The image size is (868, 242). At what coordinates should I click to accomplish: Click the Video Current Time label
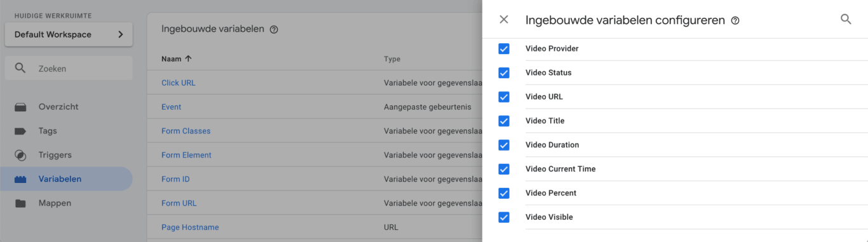coord(560,169)
